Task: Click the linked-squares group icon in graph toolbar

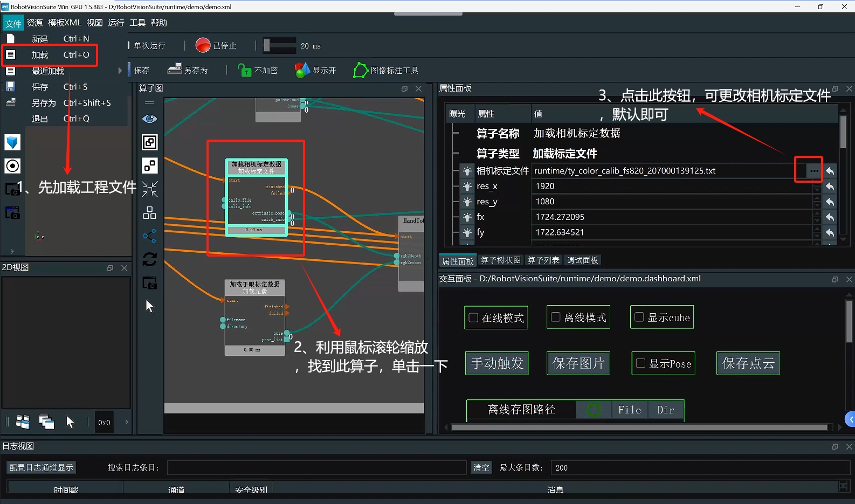Action: (149, 142)
